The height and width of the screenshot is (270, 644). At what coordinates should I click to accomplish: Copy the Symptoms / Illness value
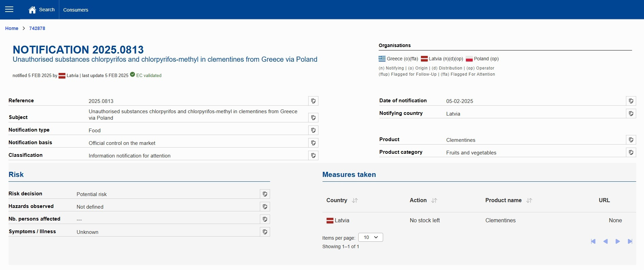(265, 232)
